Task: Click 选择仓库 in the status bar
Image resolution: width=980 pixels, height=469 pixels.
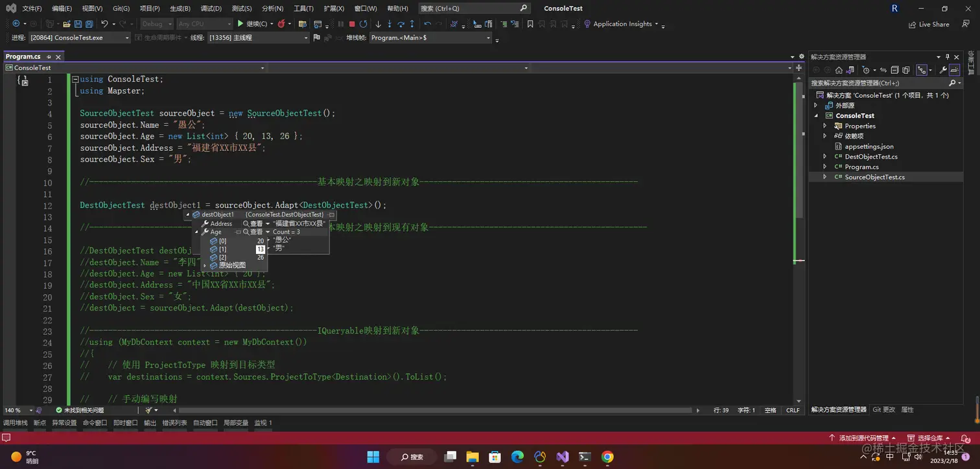Action: [x=927, y=439]
